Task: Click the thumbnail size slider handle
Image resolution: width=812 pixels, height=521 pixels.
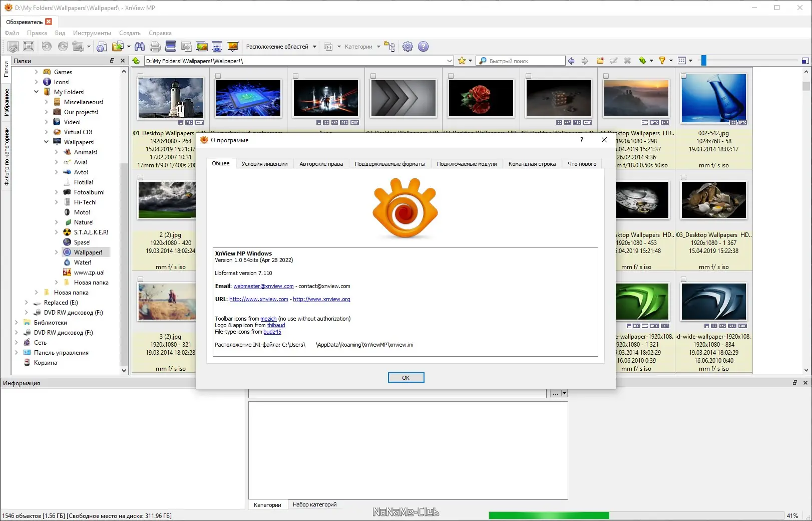Action: tap(703, 61)
